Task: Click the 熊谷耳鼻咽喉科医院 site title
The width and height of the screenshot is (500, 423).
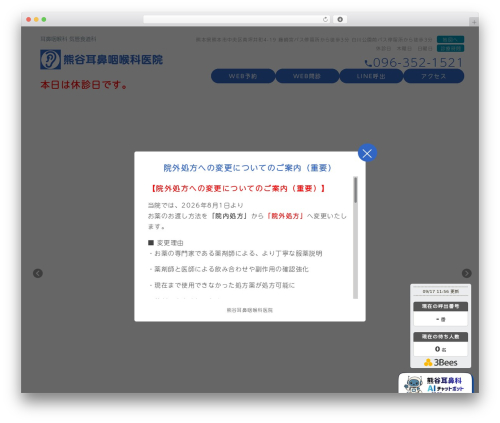Action: coord(113,60)
